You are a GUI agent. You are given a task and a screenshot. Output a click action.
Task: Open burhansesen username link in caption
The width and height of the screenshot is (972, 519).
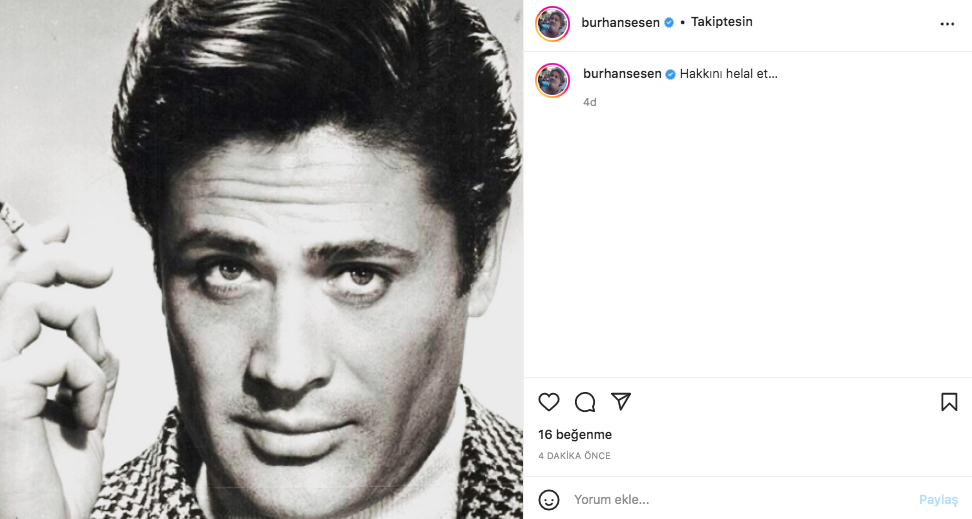[622, 74]
